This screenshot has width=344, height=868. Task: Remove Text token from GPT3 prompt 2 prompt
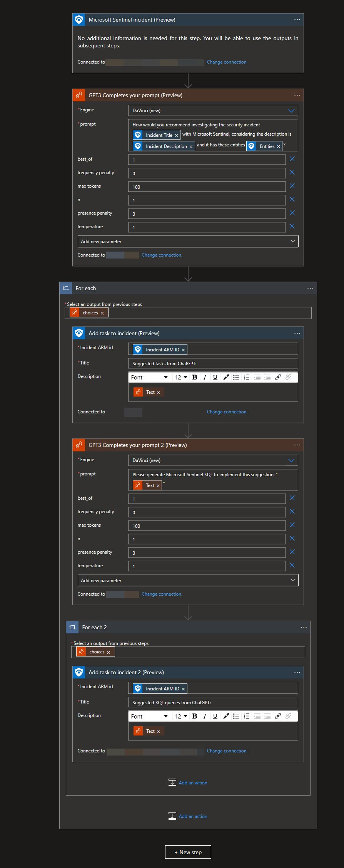(158, 486)
